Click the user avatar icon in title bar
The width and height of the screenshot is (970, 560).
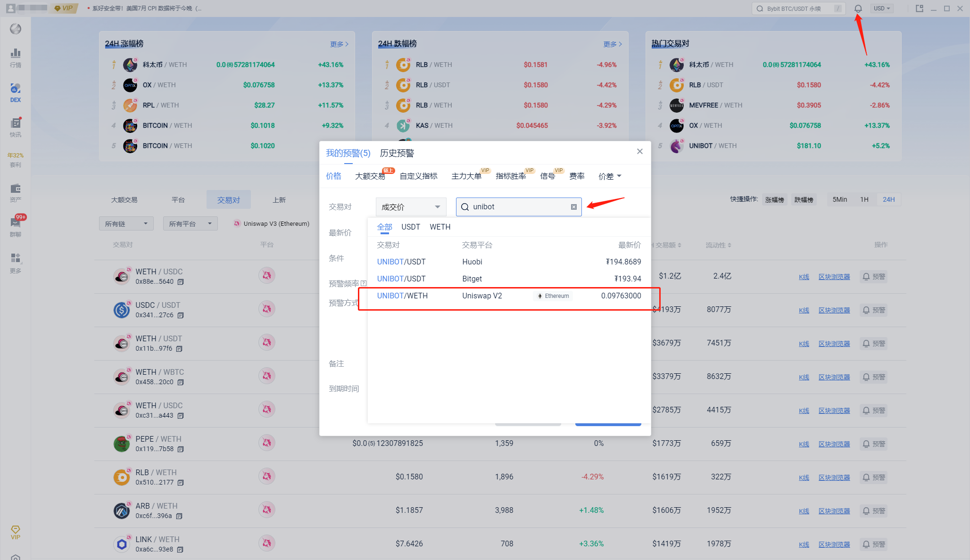(x=10, y=8)
